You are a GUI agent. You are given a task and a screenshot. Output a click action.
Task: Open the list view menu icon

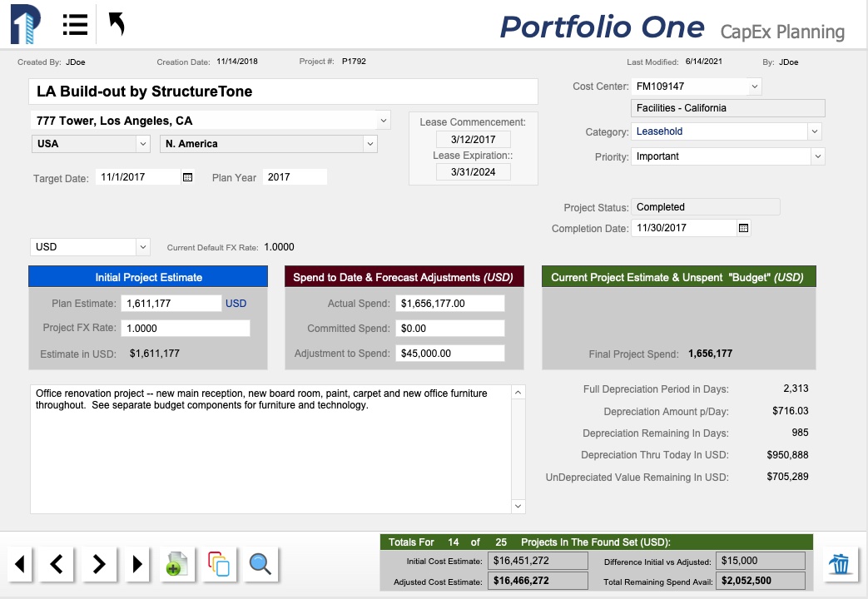tap(75, 25)
